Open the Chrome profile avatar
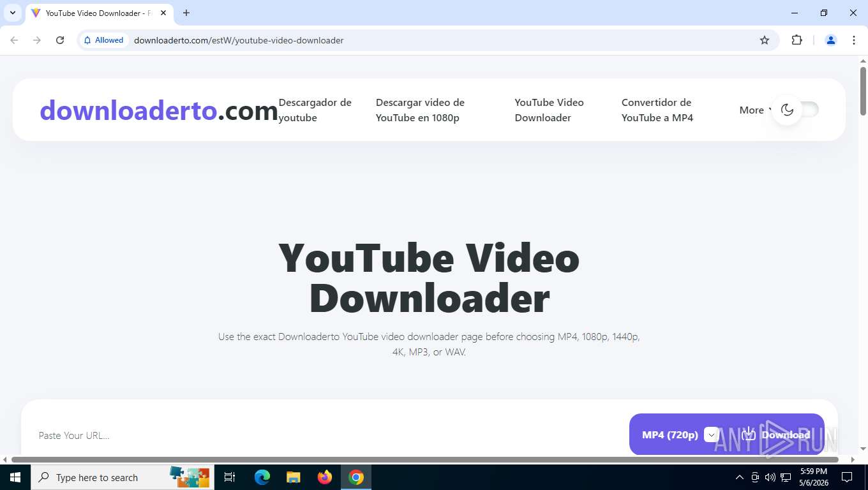The height and width of the screenshot is (490, 868). [x=831, y=40]
